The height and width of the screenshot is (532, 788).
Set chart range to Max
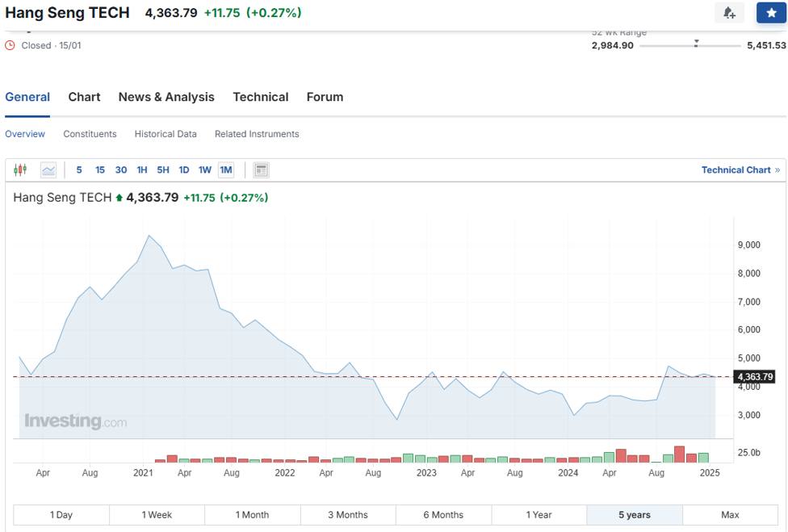[730, 515]
